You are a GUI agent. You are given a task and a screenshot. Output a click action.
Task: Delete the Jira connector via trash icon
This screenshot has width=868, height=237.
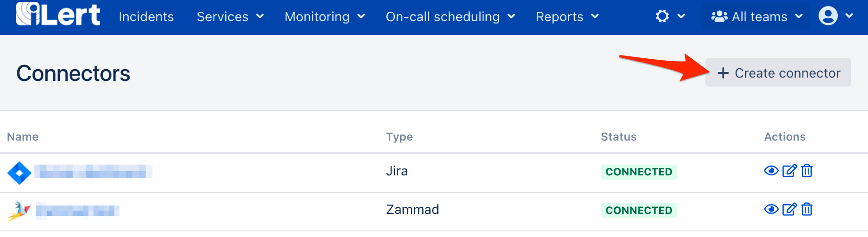pos(807,171)
